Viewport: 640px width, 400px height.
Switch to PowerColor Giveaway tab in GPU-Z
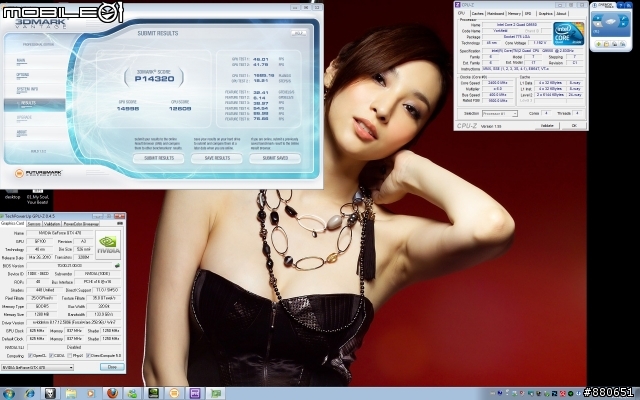click(81, 224)
